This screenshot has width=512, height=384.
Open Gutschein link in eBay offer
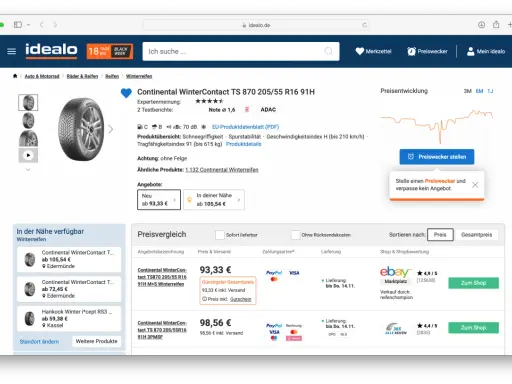pyautogui.click(x=240, y=299)
